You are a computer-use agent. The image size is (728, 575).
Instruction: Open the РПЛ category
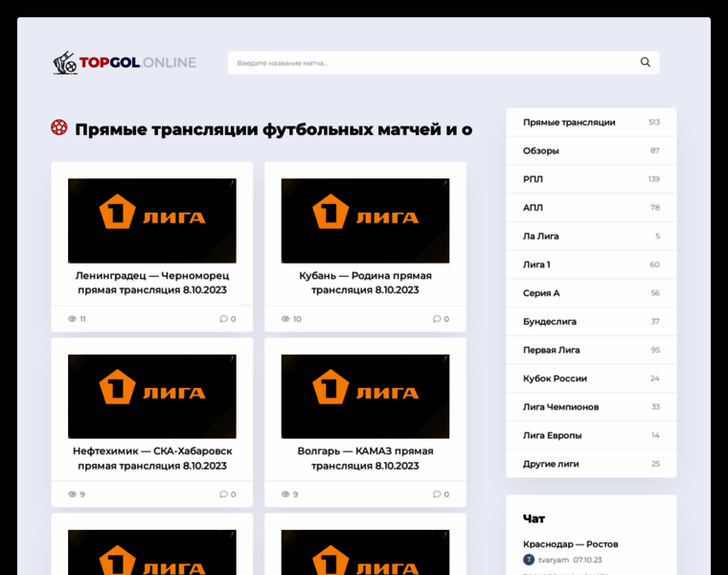(591, 179)
